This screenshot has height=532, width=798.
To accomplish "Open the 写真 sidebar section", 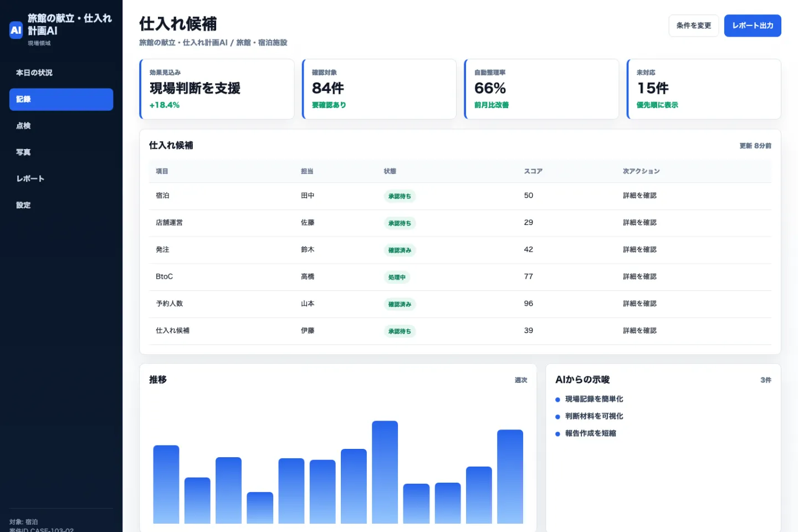I will [x=61, y=152].
